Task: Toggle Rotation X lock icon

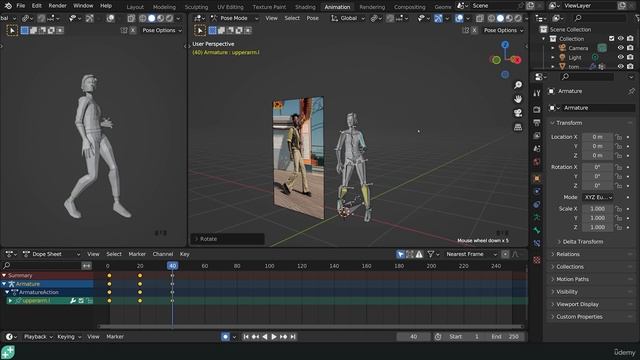Action: click(619, 167)
